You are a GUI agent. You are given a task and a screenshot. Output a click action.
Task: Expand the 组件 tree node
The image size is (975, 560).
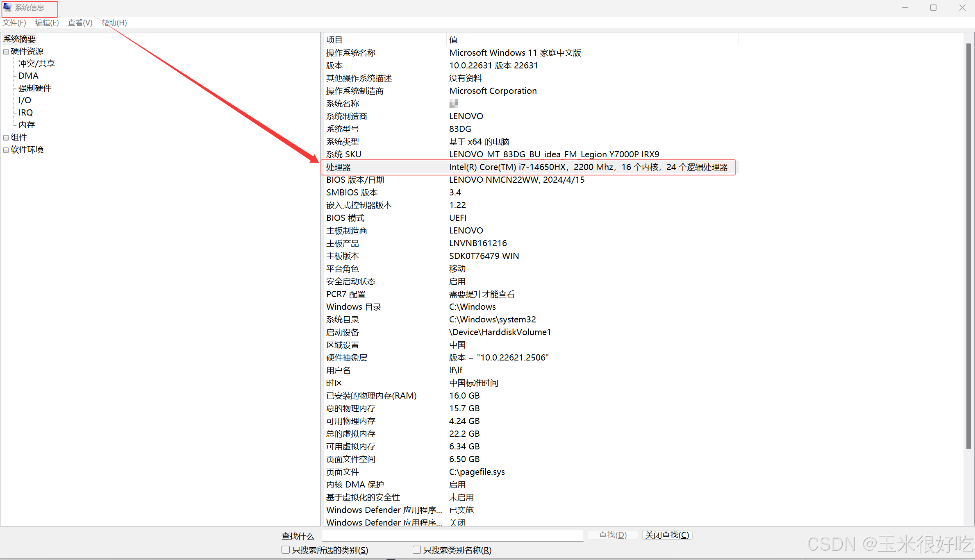(x=6, y=138)
